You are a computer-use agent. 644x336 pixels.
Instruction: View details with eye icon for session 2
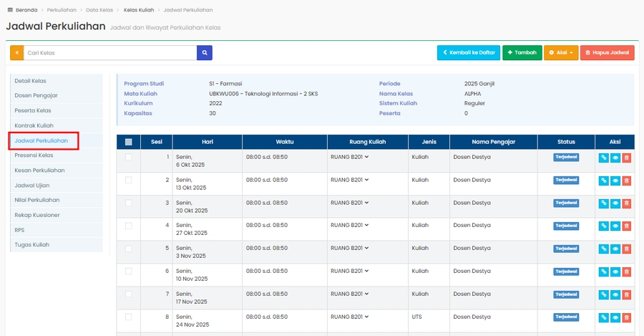click(615, 181)
